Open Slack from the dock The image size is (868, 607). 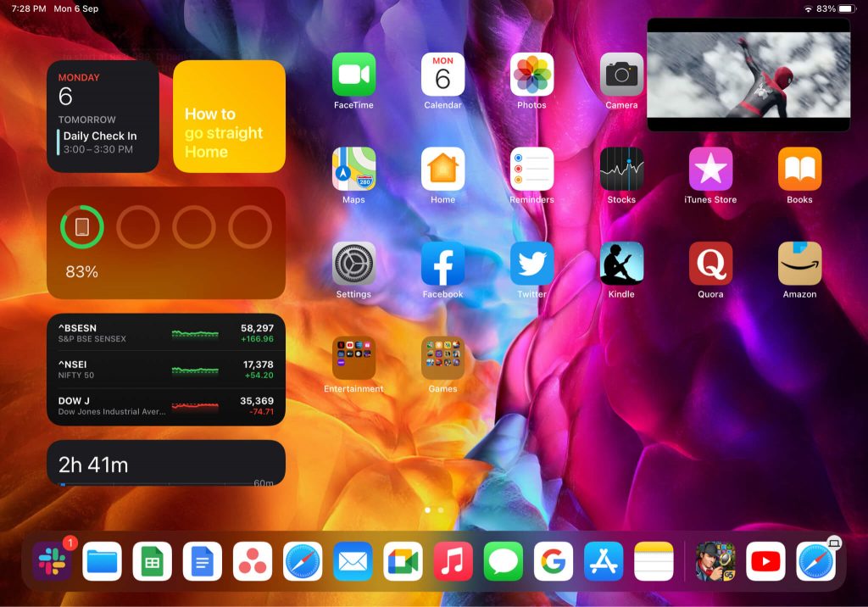click(52, 561)
